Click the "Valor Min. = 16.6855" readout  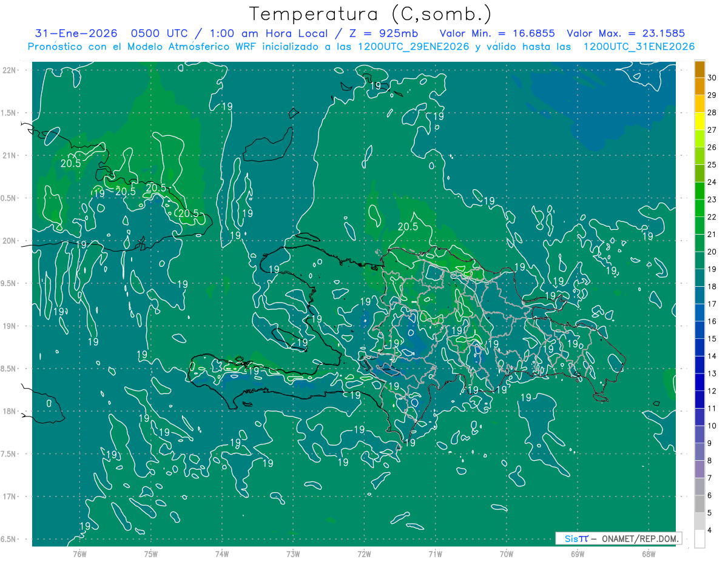click(499, 33)
